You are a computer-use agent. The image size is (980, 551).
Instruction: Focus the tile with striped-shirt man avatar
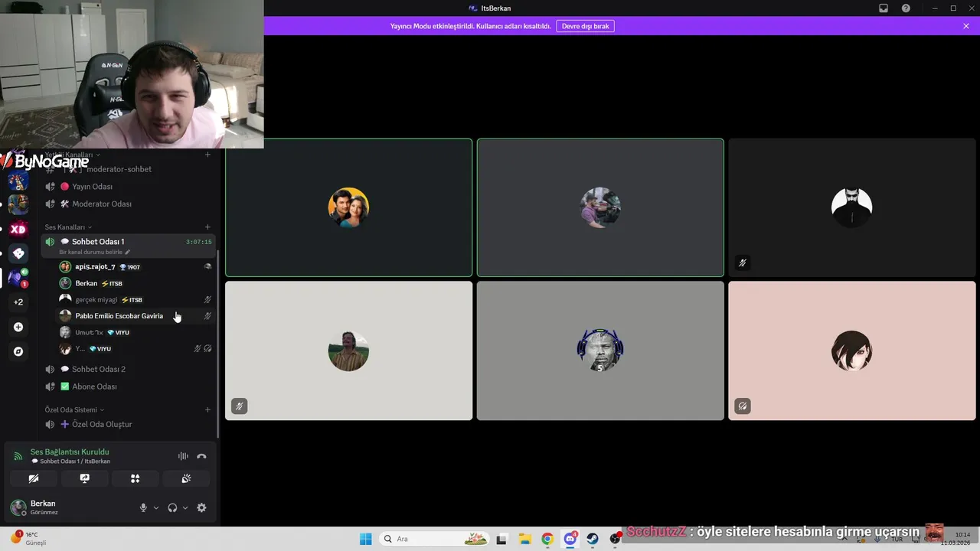point(348,350)
